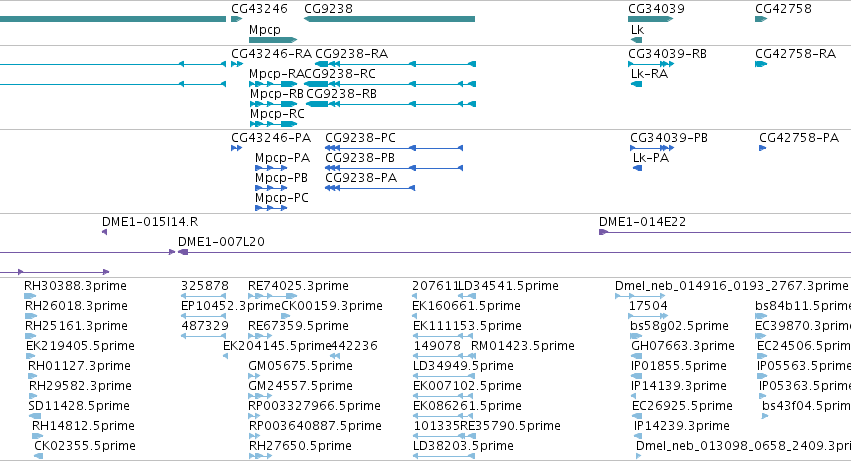Click transcript Mpcp-RA label
This screenshot has height=461, width=851.
(276, 74)
